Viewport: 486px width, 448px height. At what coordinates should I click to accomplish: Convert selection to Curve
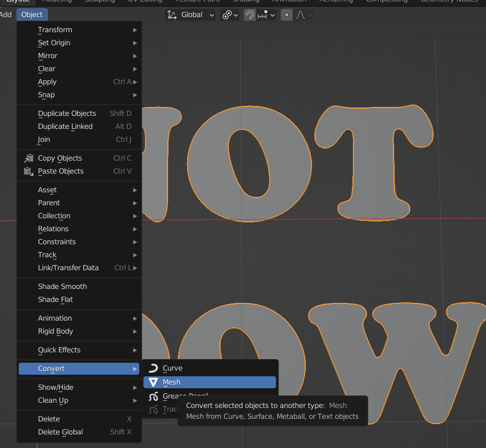(209, 368)
